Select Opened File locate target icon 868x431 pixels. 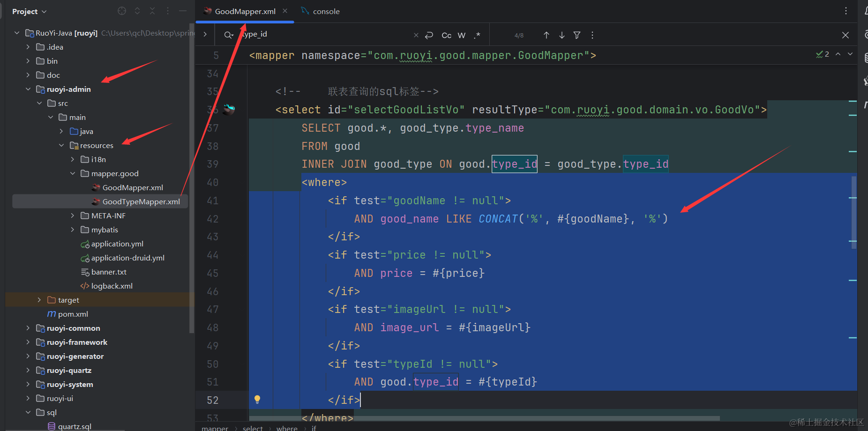pos(122,11)
